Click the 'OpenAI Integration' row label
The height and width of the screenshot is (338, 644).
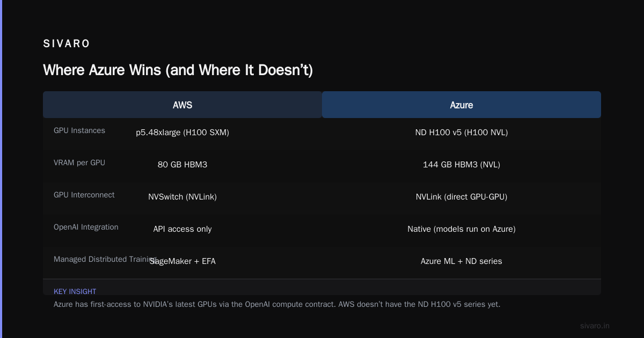point(86,227)
